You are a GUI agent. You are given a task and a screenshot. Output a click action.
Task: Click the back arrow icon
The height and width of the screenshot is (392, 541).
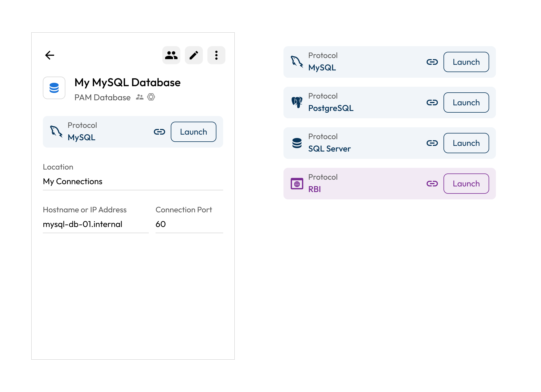[50, 55]
